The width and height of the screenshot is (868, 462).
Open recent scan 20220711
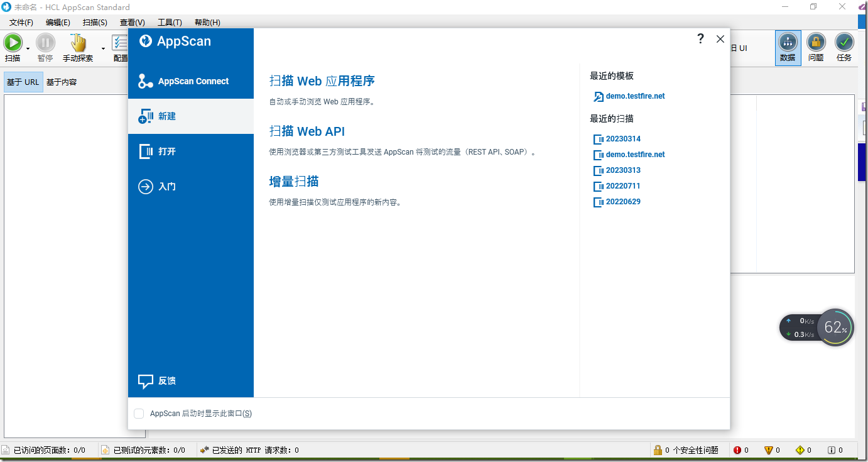(623, 186)
